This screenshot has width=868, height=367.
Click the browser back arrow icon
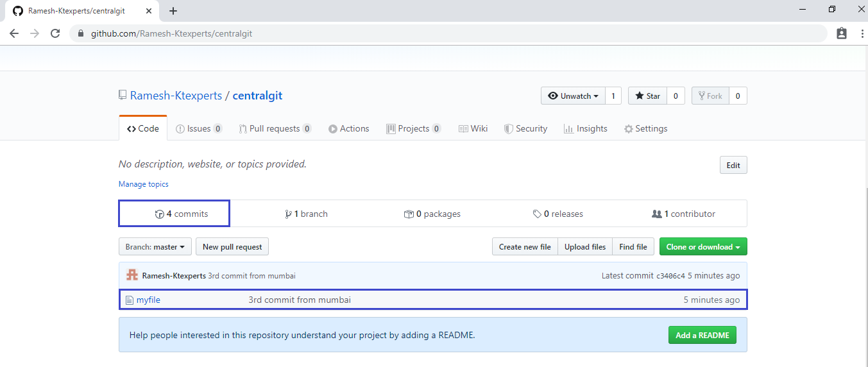(x=14, y=33)
